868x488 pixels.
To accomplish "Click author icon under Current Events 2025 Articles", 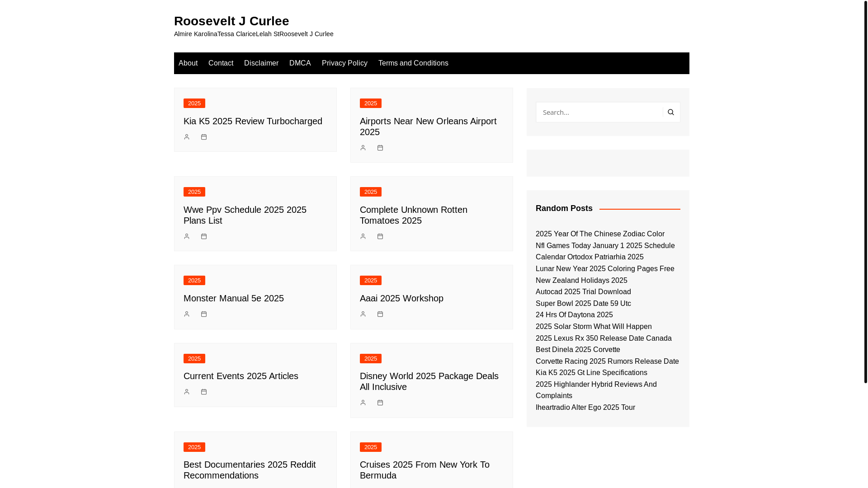I will coord(187,392).
